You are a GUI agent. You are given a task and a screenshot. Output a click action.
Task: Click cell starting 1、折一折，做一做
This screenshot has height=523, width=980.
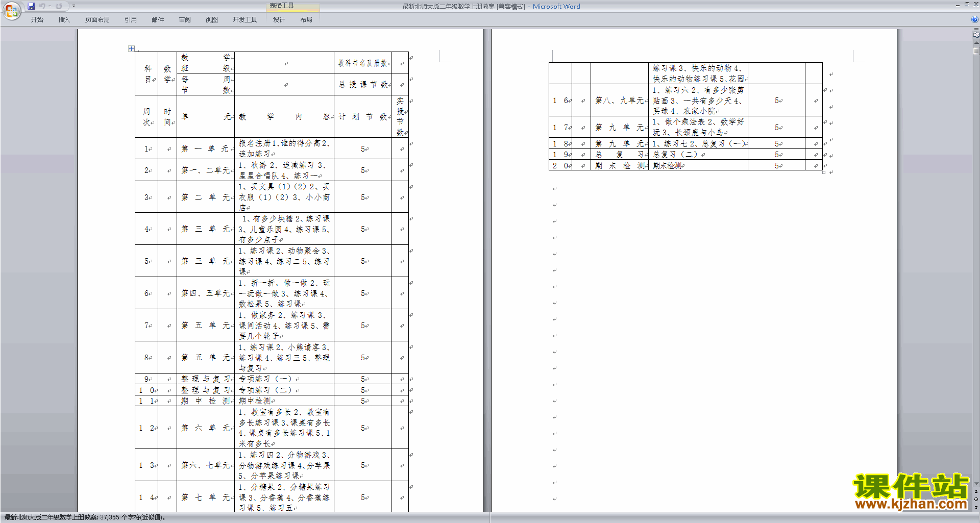pos(284,293)
